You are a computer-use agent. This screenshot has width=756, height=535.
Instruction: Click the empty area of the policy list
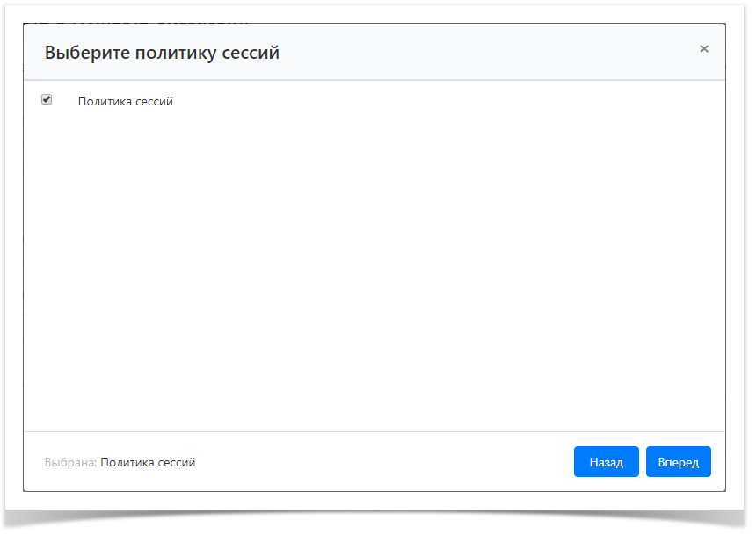[374, 264]
